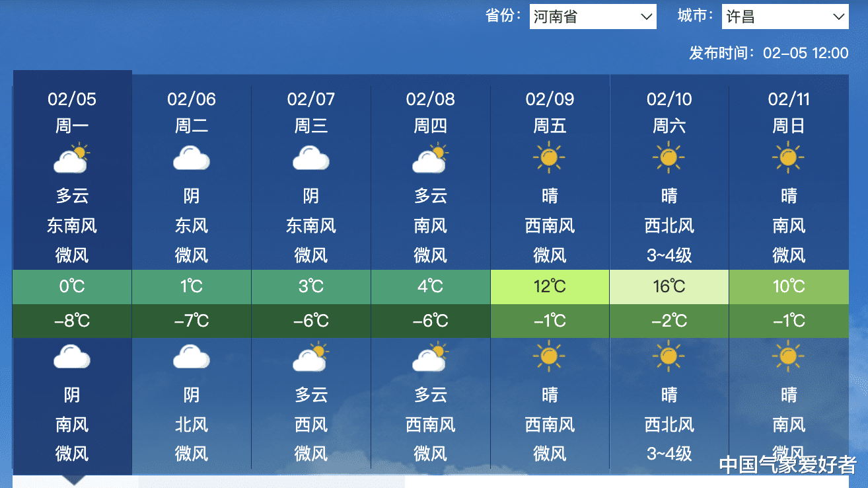Click the 中国气象爱好者 watermark text
This screenshot has height=488, width=868.
[x=787, y=465]
